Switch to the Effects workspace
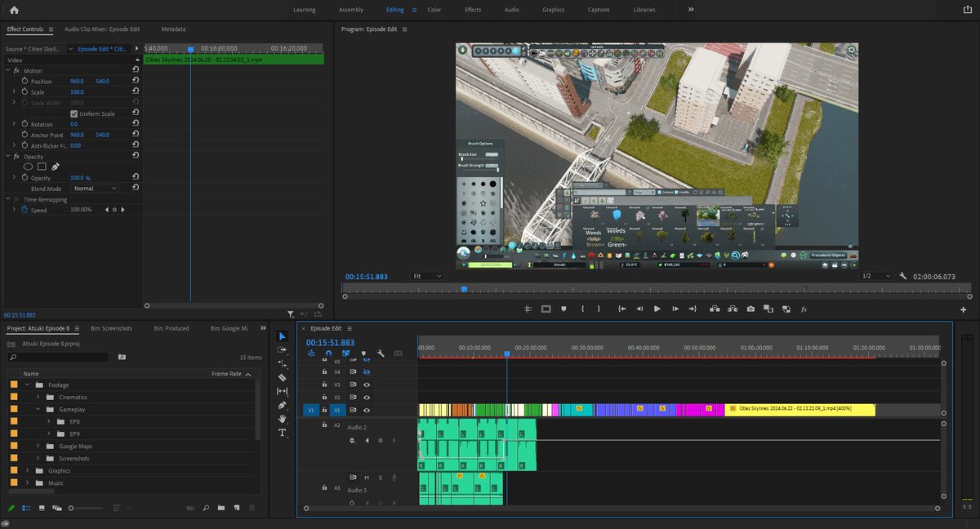This screenshot has height=529, width=980. click(473, 10)
